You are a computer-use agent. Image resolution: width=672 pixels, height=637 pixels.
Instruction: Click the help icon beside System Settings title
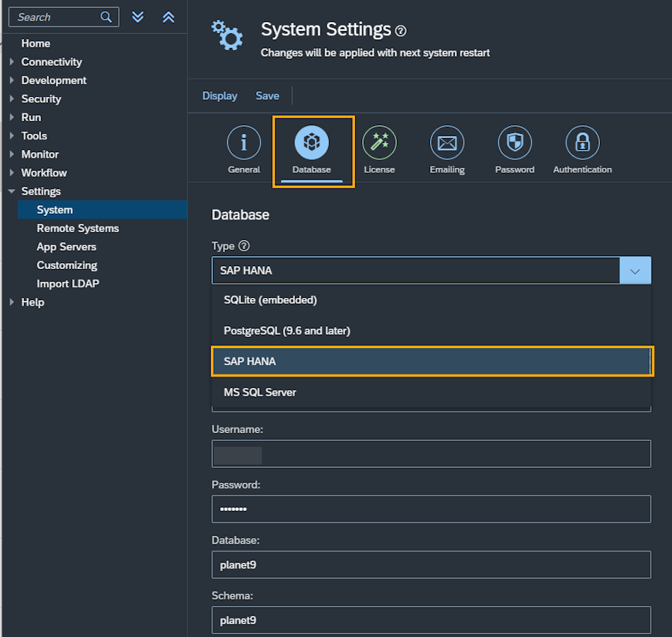(x=400, y=31)
